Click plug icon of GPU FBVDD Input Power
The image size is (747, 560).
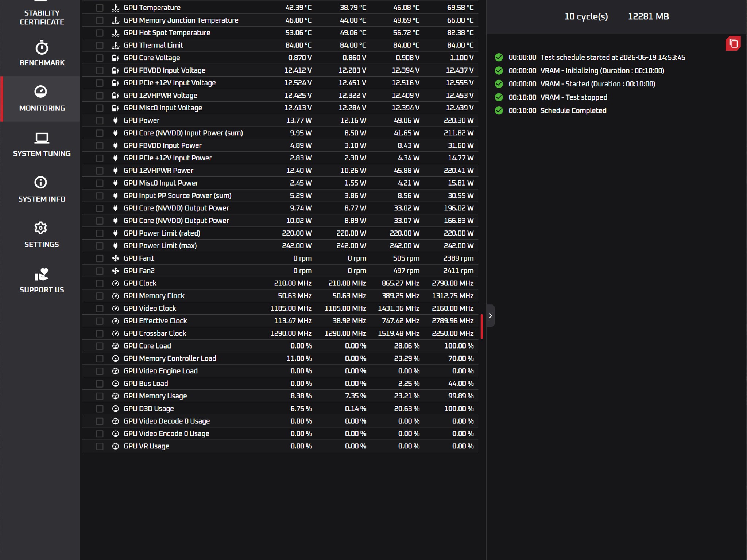click(115, 145)
